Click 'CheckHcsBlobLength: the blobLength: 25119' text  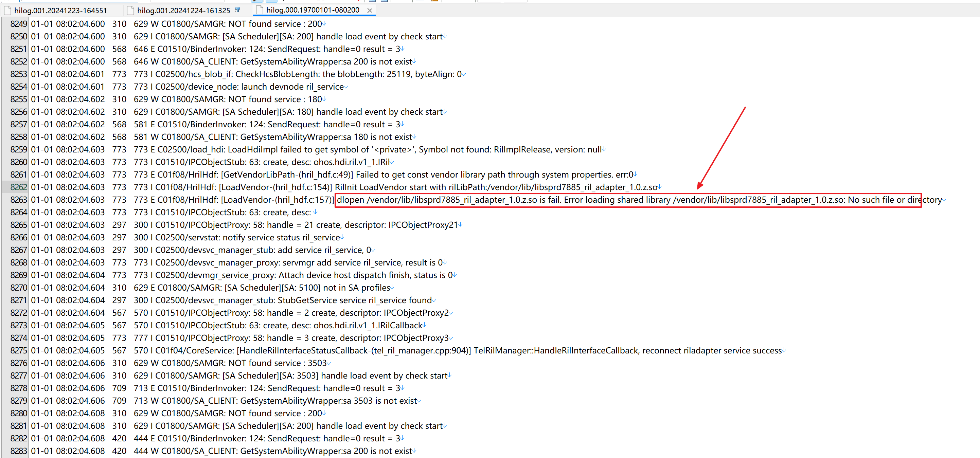click(323, 74)
